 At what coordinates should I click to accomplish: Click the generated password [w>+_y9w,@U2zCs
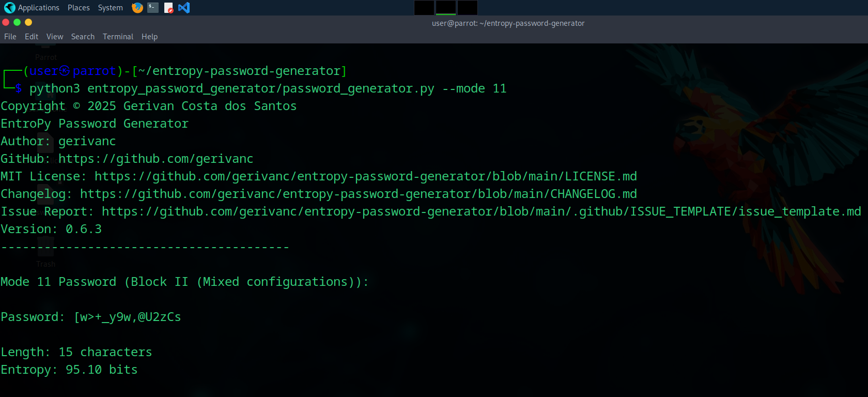(128, 317)
